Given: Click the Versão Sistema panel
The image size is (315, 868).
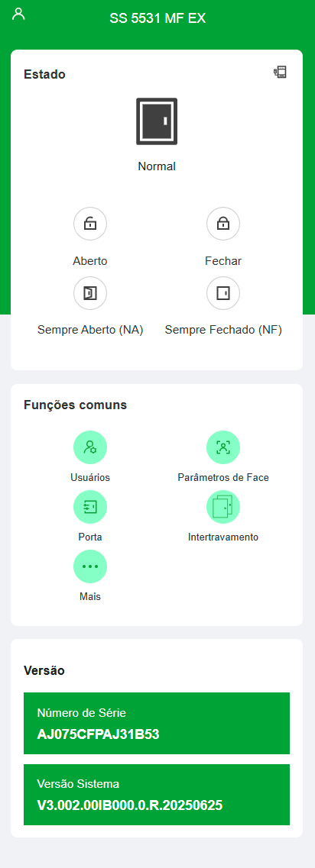Looking at the screenshot, I should pos(157,795).
